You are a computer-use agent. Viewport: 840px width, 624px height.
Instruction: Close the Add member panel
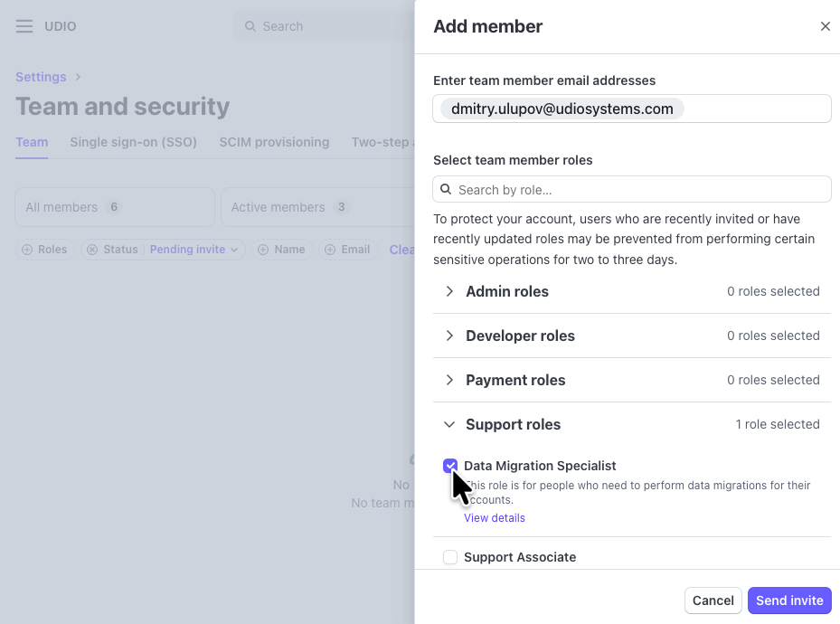pos(825,26)
